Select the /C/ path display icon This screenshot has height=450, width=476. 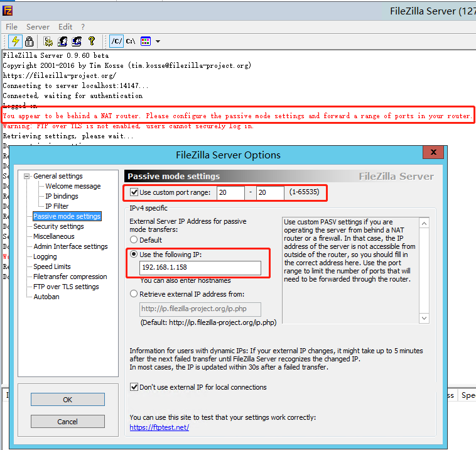117,41
